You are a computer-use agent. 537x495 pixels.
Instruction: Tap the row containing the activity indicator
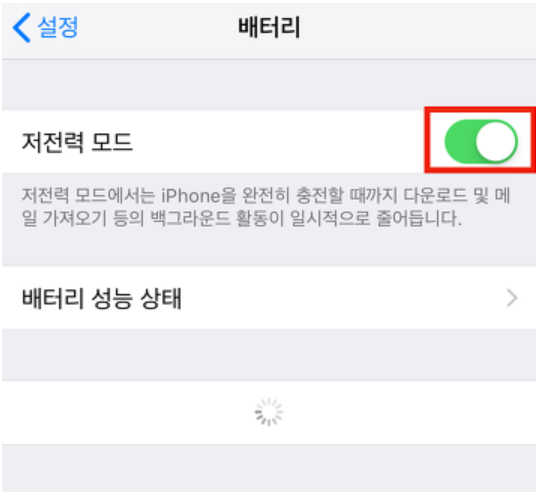(x=269, y=412)
